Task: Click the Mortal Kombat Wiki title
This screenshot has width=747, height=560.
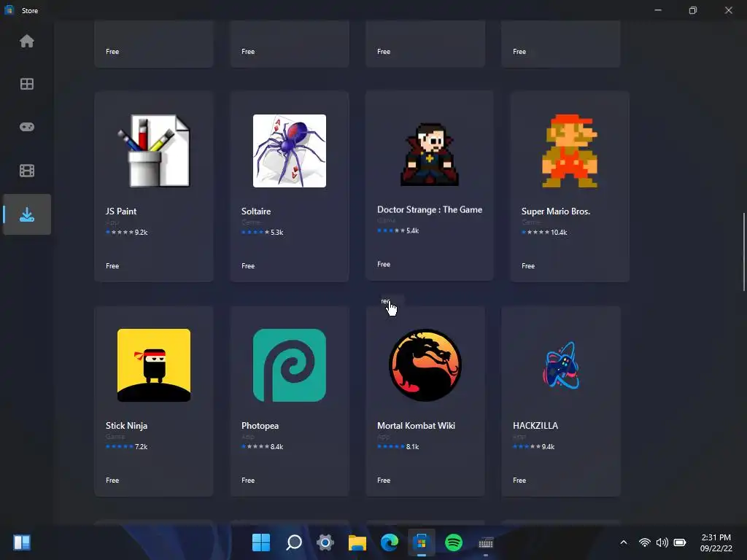Action: (416, 426)
